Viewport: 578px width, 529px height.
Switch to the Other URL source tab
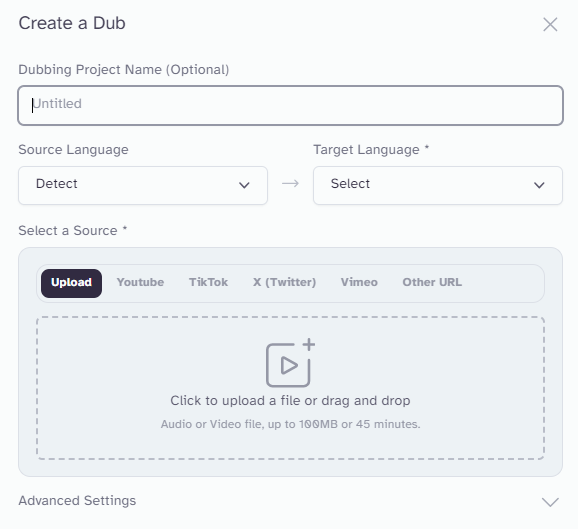tap(432, 282)
